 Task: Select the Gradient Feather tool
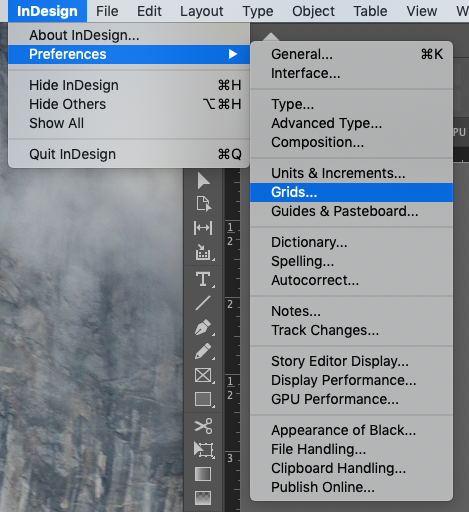coord(203,498)
